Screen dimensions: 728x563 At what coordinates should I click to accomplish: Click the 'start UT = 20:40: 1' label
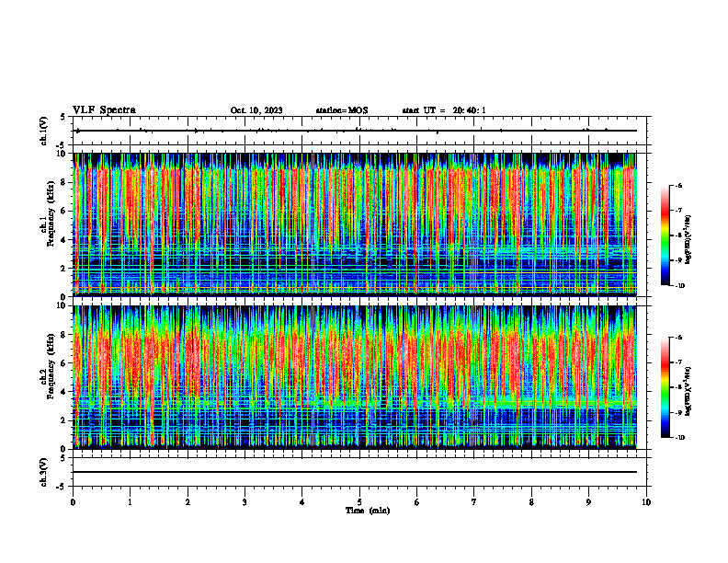tap(444, 110)
